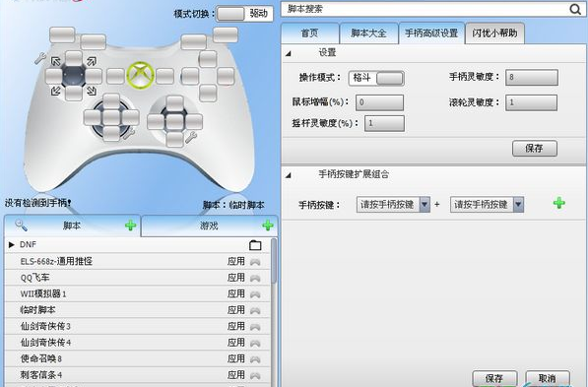Click button slot right of Xbox logo
Image resolution: width=588 pixels, height=387 pixels.
165,76
